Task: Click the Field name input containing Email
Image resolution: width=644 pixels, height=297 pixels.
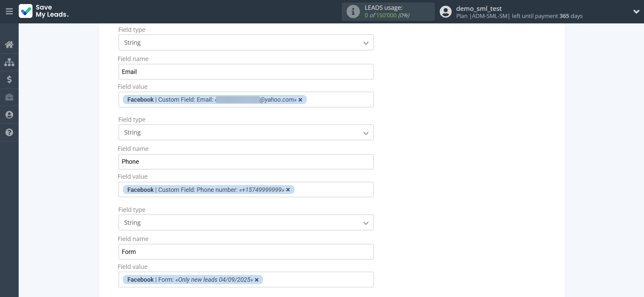Action: pos(246,72)
